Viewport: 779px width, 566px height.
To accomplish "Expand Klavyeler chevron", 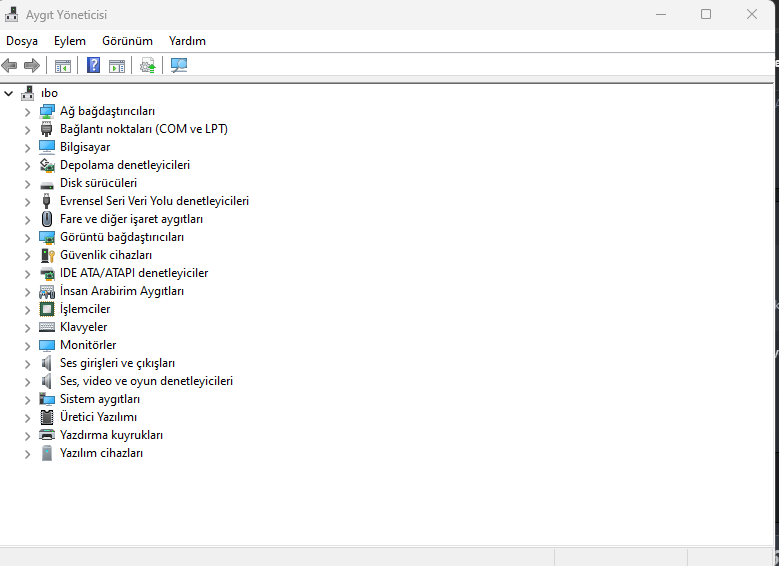I will (x=28, y=327).
